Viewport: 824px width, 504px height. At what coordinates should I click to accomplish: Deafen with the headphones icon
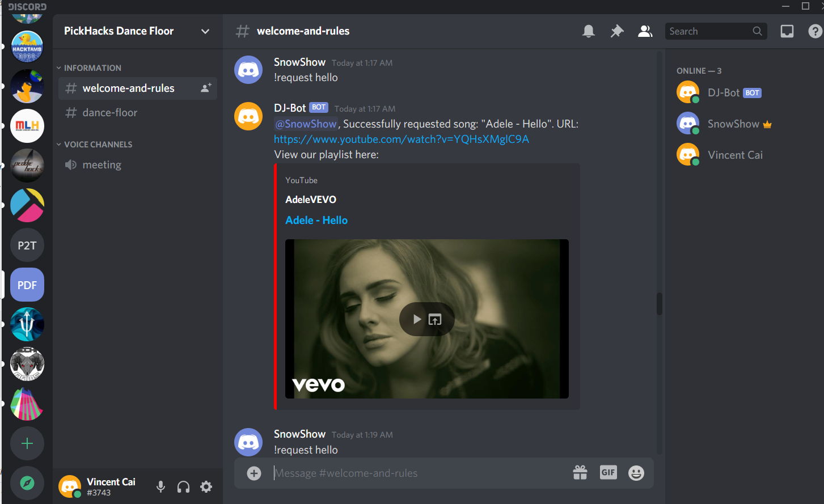tap(183, 486)
